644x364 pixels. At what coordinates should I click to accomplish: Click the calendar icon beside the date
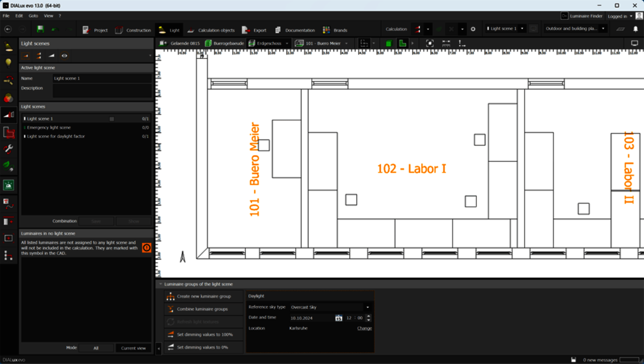click(x=339, y=318)
